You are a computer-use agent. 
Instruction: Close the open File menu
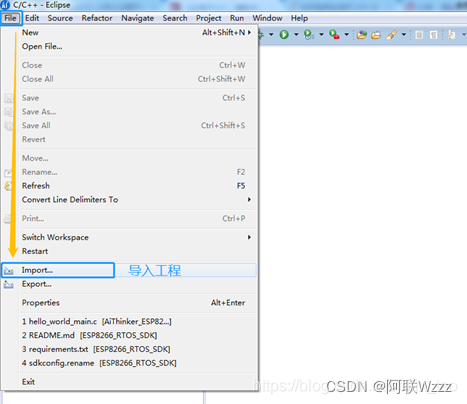[11, 18]
